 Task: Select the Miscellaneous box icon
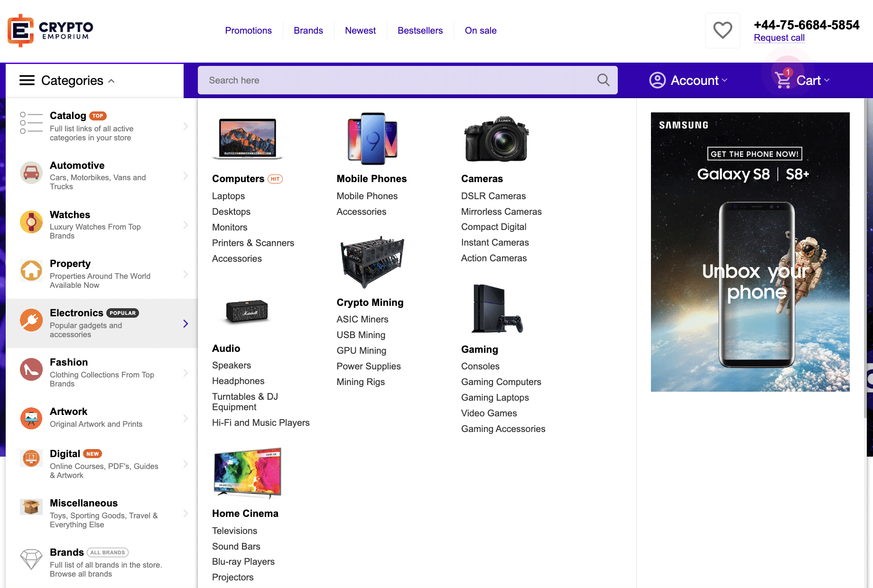pyautogui.click(x=31, y=507)
